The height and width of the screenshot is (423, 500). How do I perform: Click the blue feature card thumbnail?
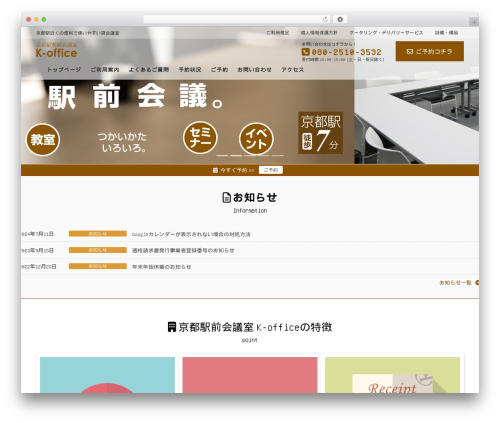107,375
